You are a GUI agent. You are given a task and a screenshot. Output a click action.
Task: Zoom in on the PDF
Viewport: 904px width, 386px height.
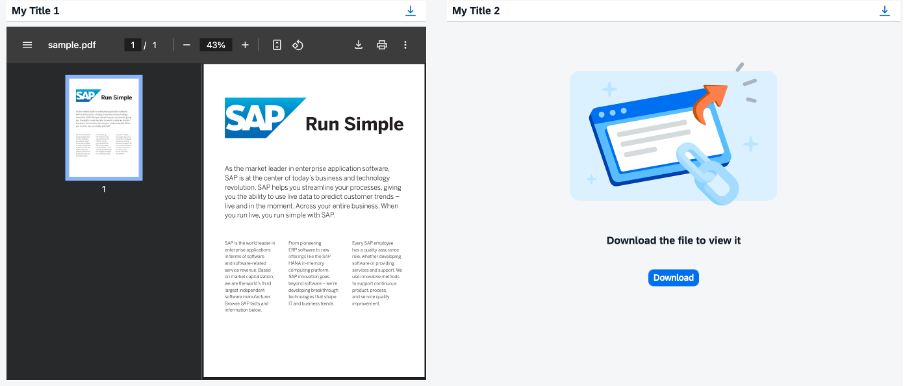coord(245,45)
